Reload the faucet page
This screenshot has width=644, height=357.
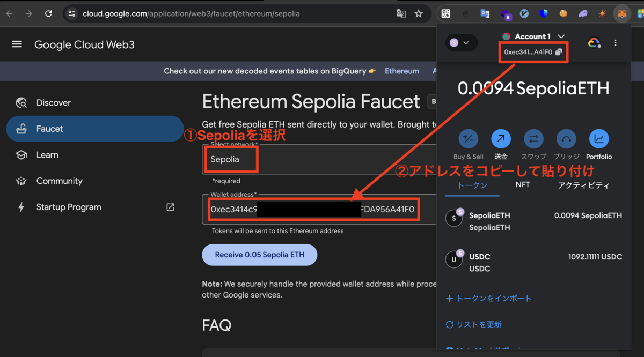click(48, 14)
